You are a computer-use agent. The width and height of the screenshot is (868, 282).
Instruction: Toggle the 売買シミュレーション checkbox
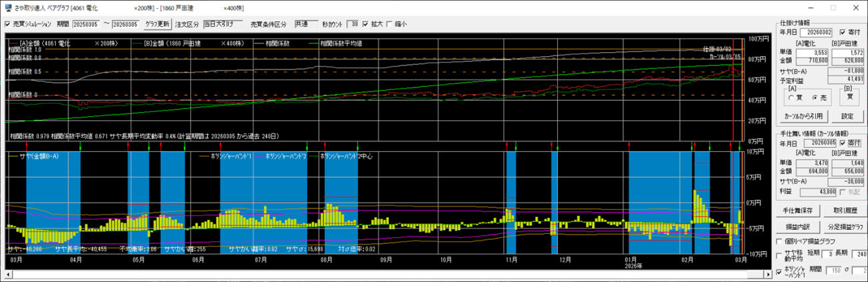point(7,24)
